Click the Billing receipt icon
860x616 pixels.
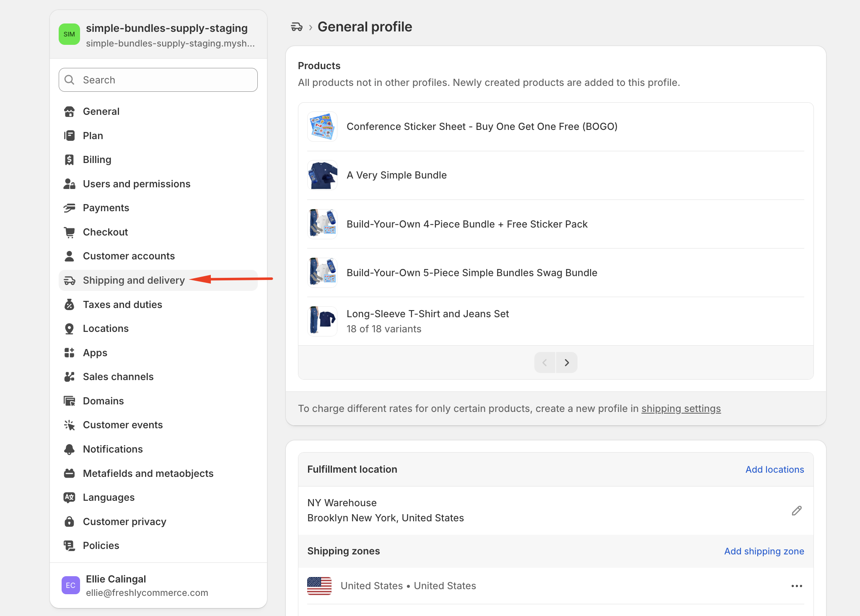(x=70, y=160)
